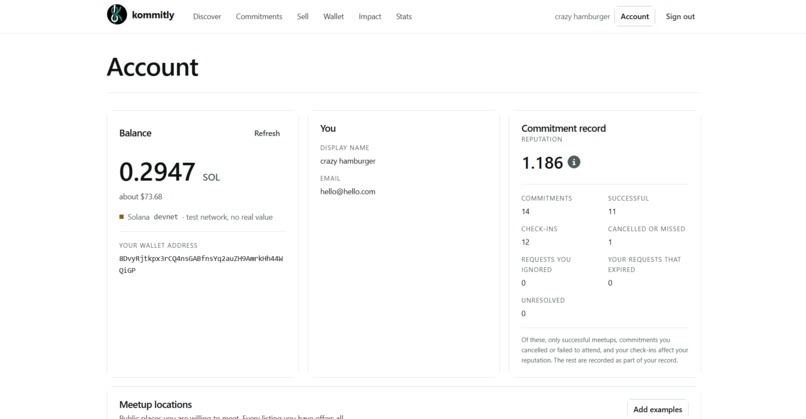The image size is (806, 419).
Task: Click the UNRESOLVED label
Action: 543,300
